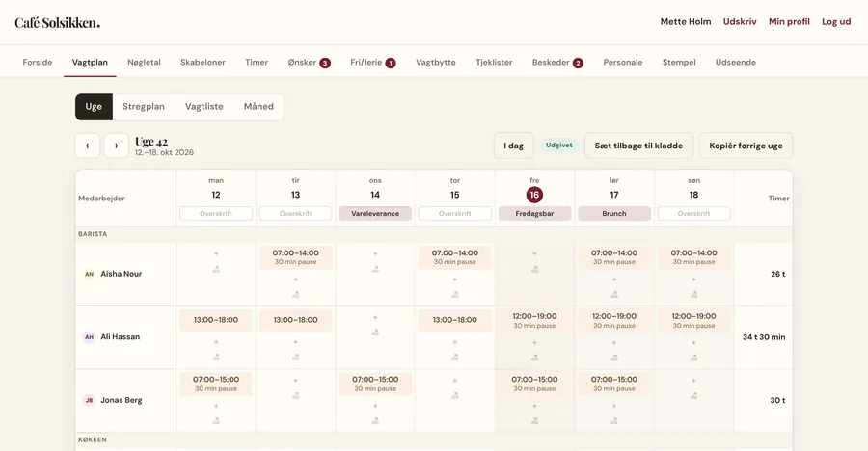Click Overskrift field for Thursday 15
Image resolution: width=868 pixels, height=451 pixels.
click(455, 214)
